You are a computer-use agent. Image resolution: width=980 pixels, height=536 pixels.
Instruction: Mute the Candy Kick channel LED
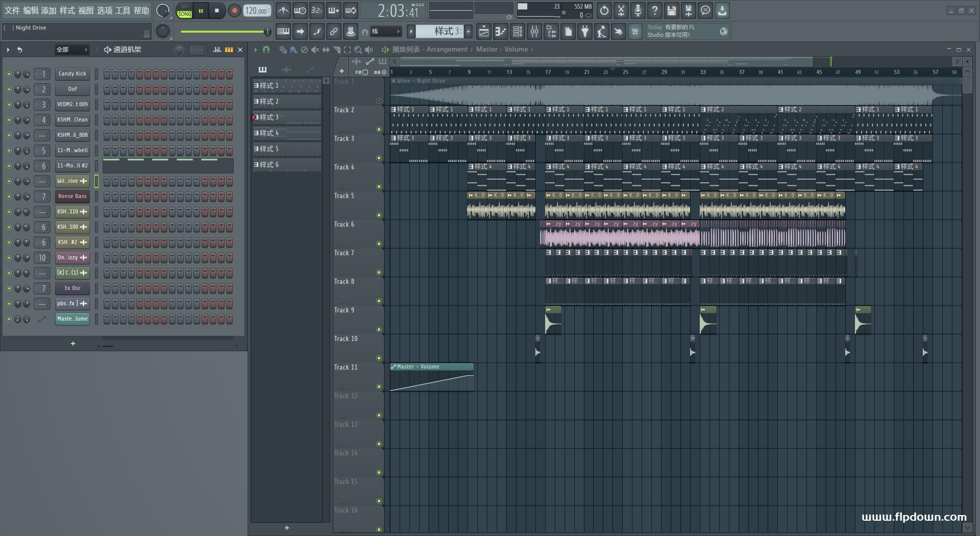9,74
